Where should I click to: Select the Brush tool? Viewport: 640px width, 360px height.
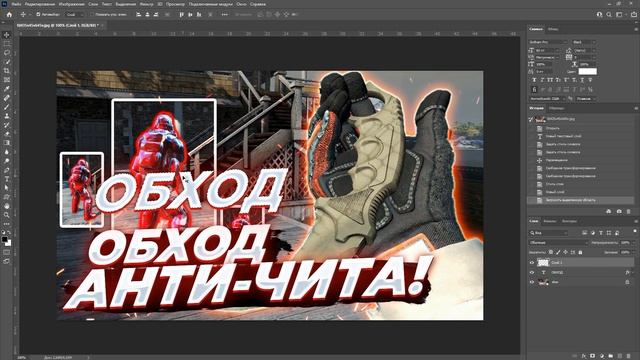pos(7,107)
